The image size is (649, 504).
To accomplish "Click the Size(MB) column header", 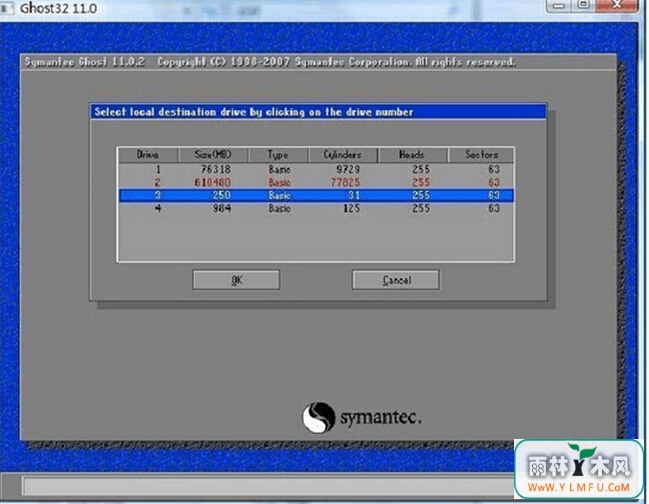I will tap(213, 155).
